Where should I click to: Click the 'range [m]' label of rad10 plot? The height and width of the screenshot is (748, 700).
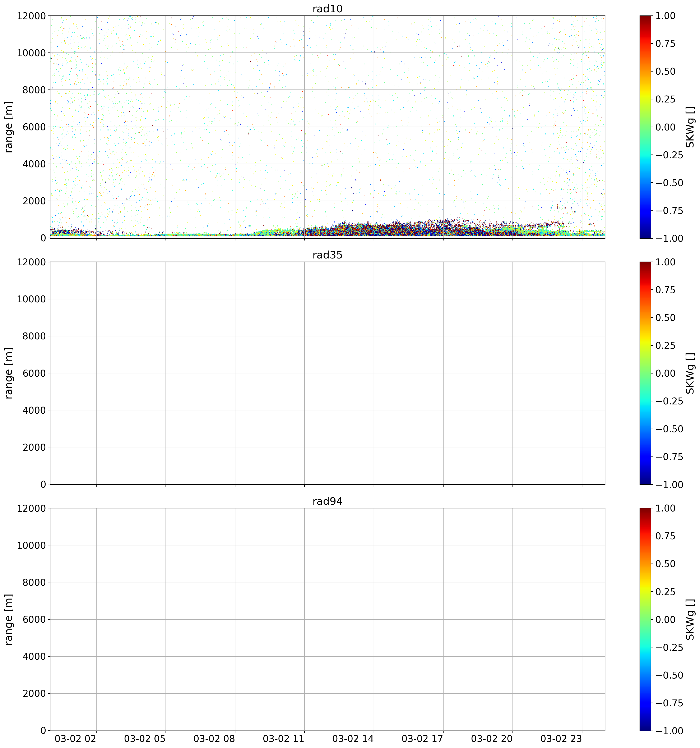[x=8, y=127]
